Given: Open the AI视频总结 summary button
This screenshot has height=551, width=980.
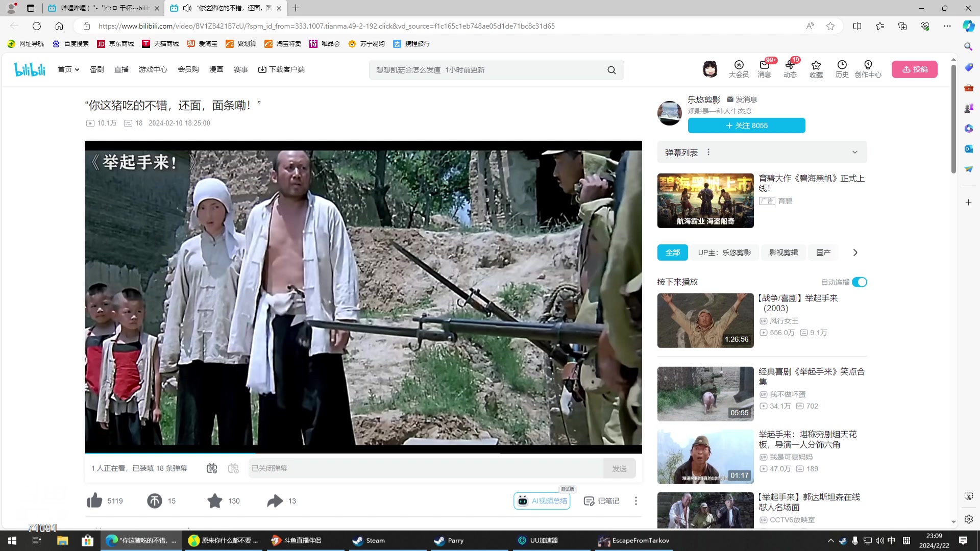Looking at the screenshot, I should pos(542,501).
